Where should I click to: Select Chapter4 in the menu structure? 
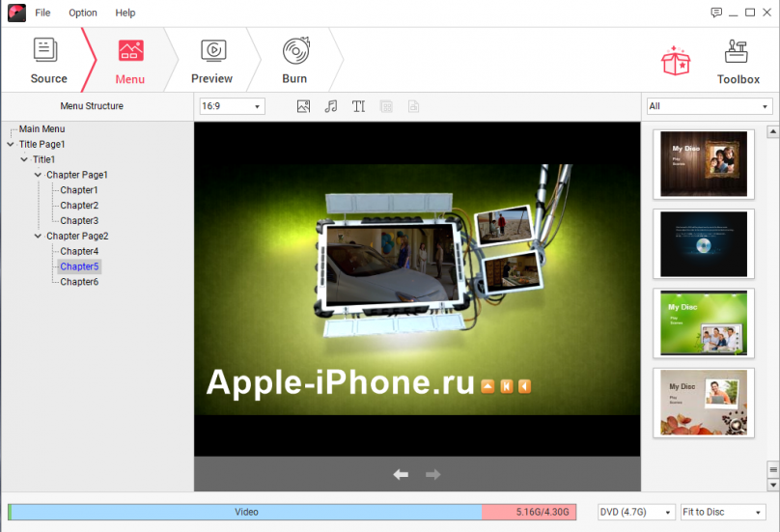pos(79,251)
